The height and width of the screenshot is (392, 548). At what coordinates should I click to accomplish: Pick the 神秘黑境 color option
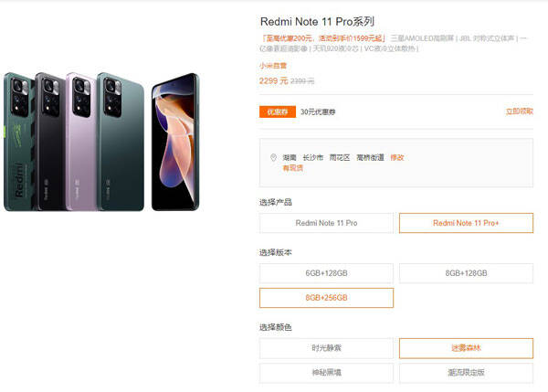point(326,373)
